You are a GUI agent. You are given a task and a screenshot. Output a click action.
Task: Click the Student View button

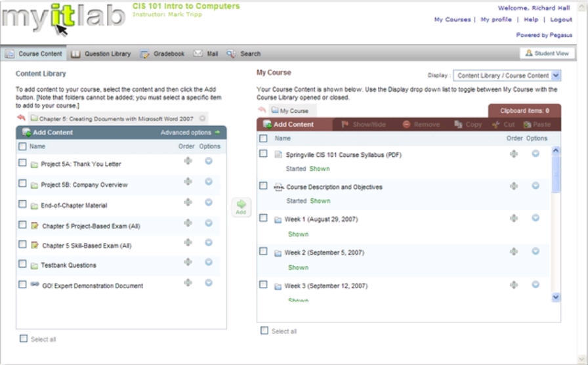(x=547, y=53)
